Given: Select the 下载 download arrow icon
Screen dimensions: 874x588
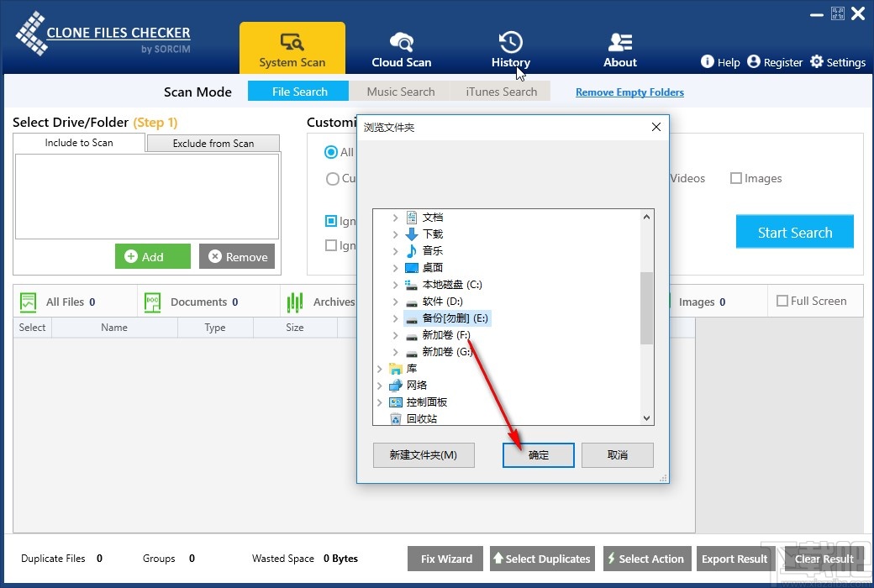Looking at the screenshot, I should coord(411,234).
